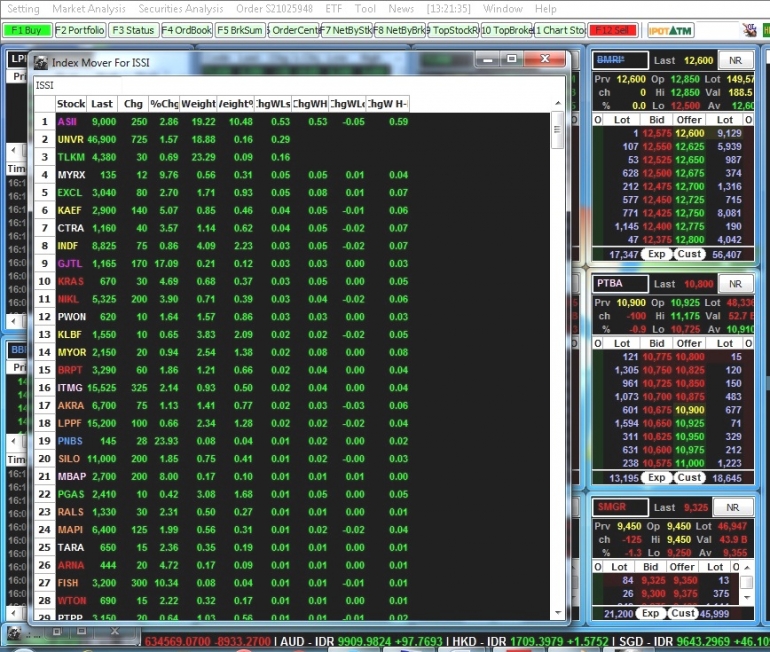Open F8 NetByBrk view
This screenshot has width=770, height=652.
click(x=400, y=30)
